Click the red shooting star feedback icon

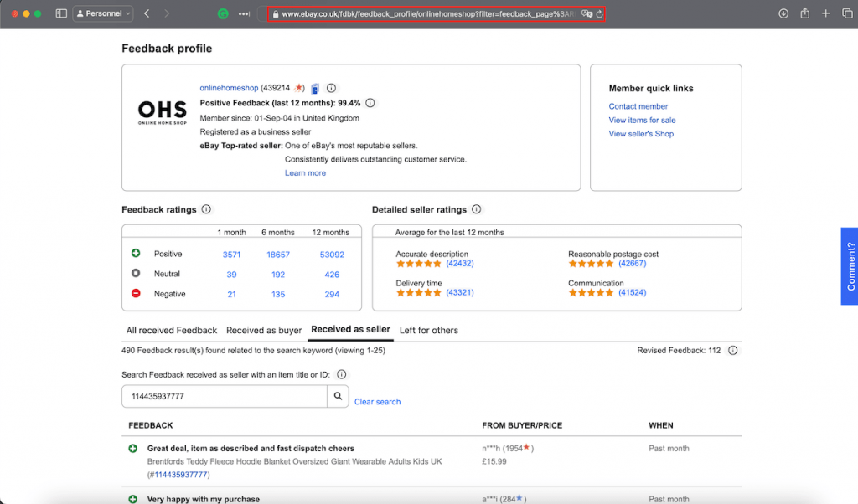[298, 87]
